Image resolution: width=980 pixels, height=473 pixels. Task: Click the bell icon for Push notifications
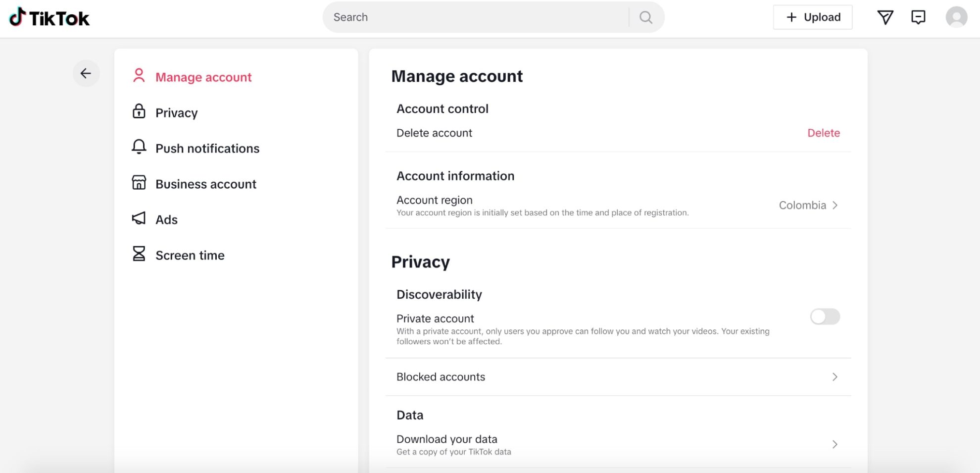(x=139, y=148)
